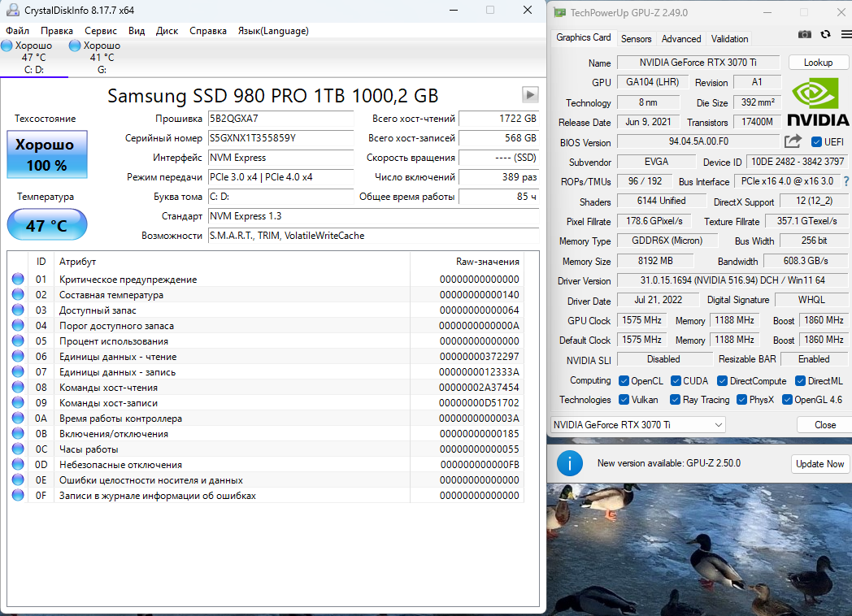The height and width of the screenshot is (616, 852).
Task: Click the Lookup button
Action: tap(819, 63)
